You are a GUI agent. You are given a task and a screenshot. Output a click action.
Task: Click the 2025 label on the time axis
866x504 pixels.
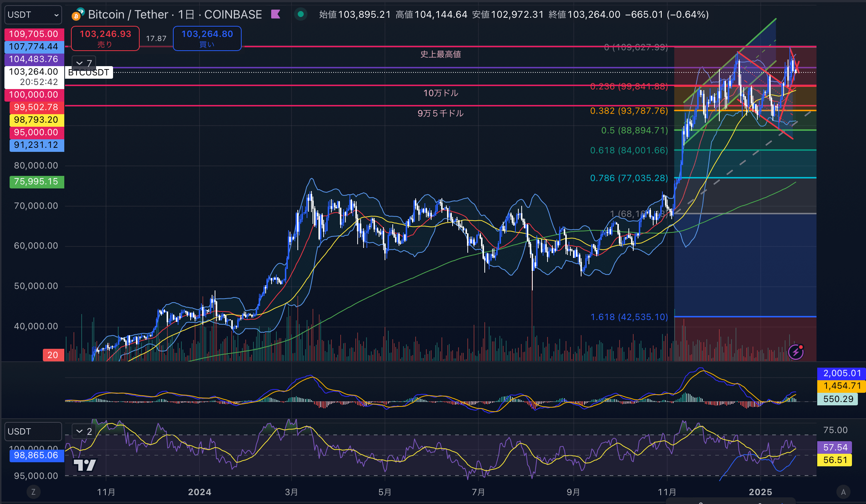760,492
